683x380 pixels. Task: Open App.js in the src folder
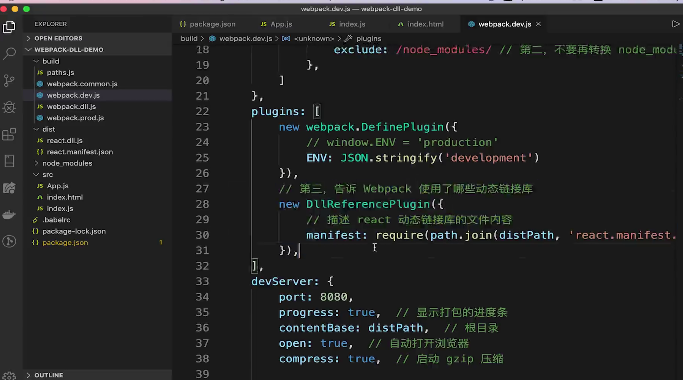pos(57,186)
